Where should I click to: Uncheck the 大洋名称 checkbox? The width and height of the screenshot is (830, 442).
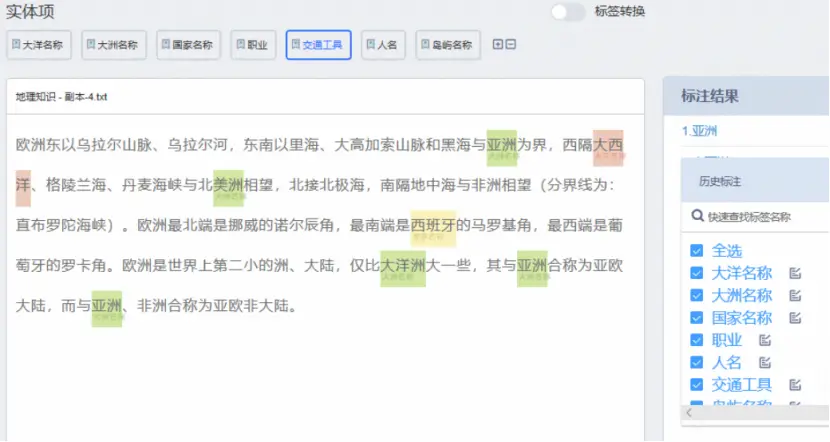click(x=697, y=273)
